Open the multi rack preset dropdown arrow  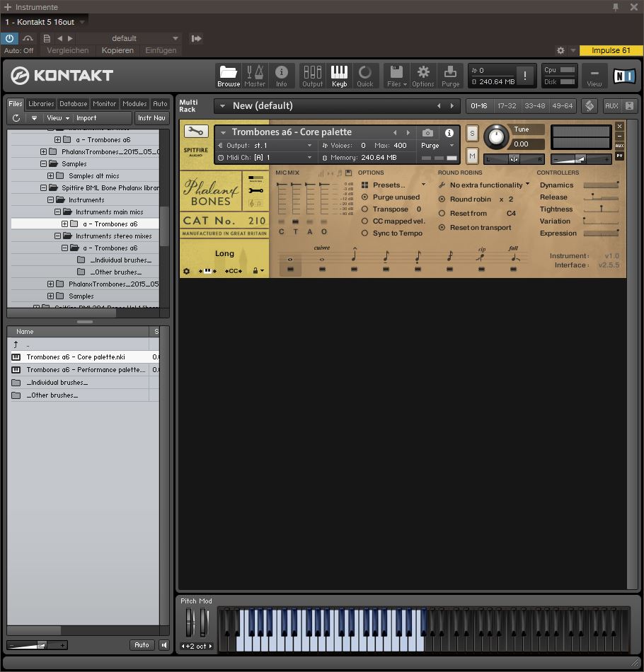pyautogui.click(x=222, y=105)
